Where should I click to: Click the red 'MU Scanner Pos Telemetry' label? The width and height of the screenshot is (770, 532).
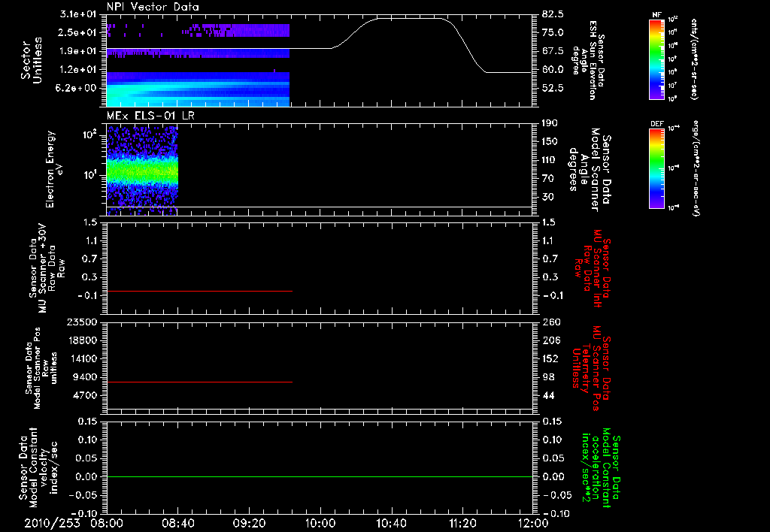(590, 368)
